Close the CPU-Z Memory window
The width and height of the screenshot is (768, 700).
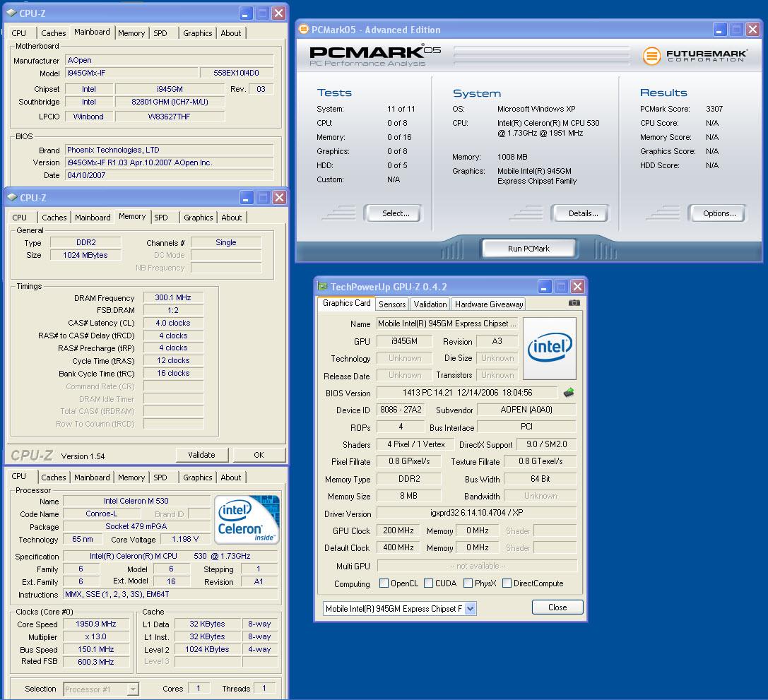pos(279,197)
